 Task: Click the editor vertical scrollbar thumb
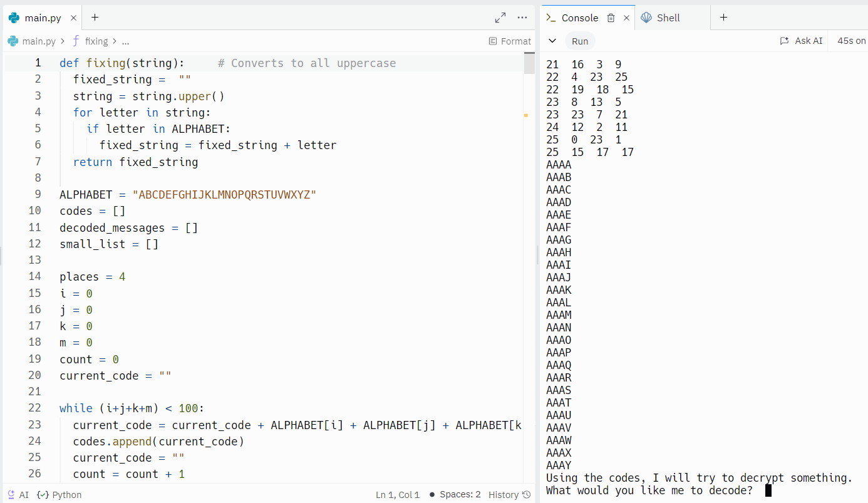529,63
